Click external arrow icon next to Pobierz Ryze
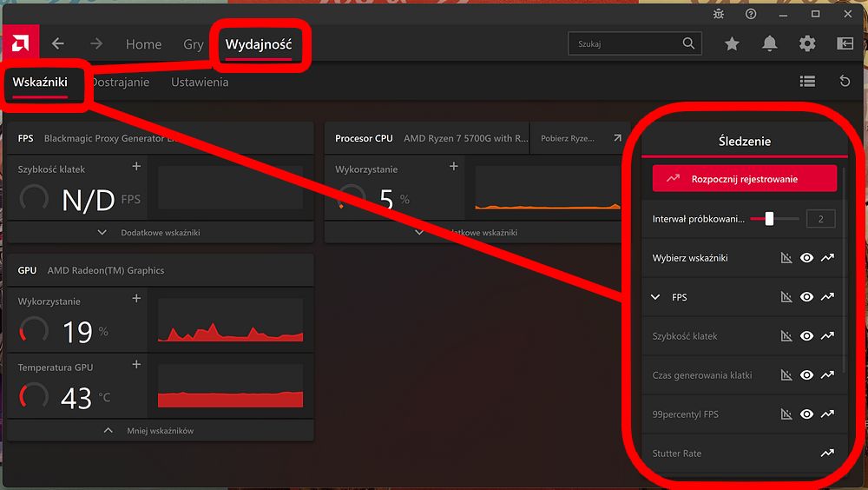Screen dimensions: 868x490 pyautogui.click(x=617, y=138)
